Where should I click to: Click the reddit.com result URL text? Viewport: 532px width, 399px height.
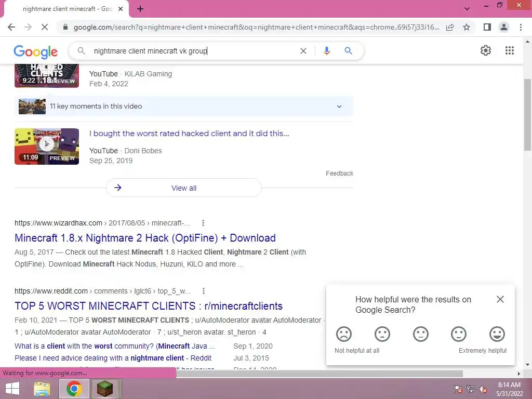tap(102, 291)
